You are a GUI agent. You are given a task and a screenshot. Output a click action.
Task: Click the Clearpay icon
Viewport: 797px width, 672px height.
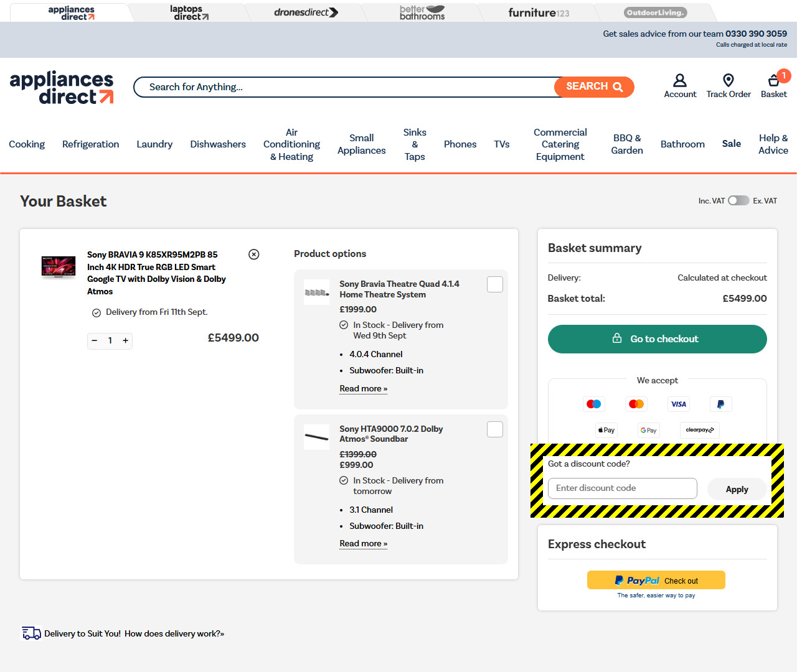click(700, 430)
